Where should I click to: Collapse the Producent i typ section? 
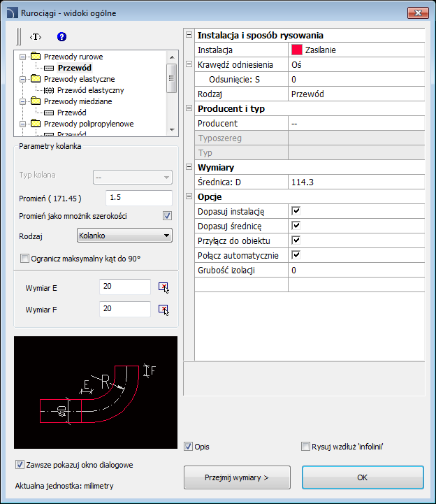pyautogui.click(x=189, y=108)
